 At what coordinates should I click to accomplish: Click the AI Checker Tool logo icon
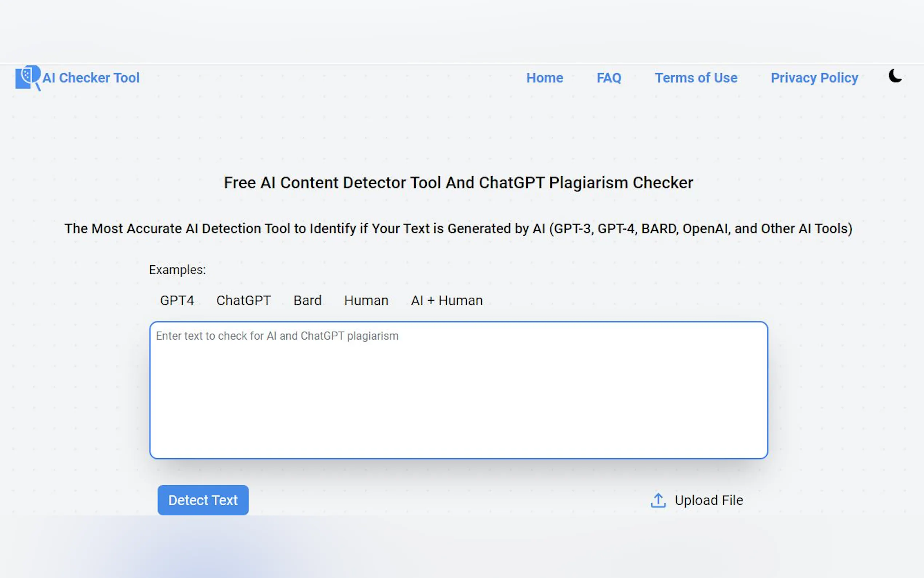(28, 78)
